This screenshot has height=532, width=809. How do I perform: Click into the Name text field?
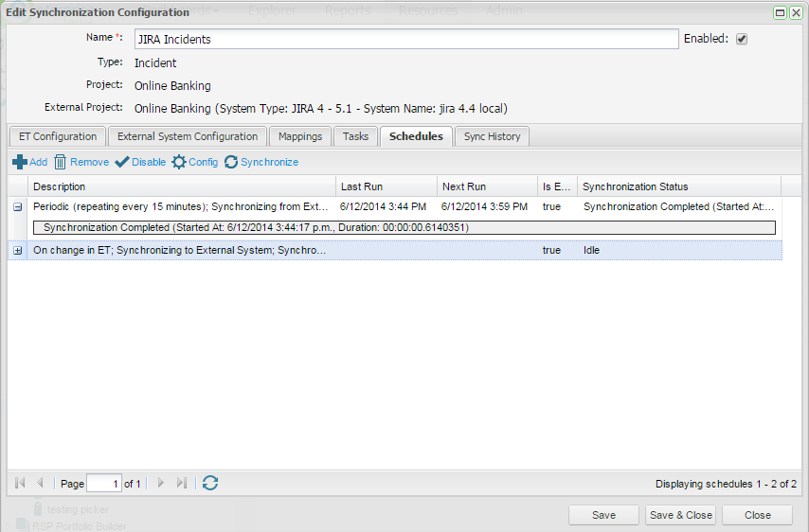[x=404, y=39]
